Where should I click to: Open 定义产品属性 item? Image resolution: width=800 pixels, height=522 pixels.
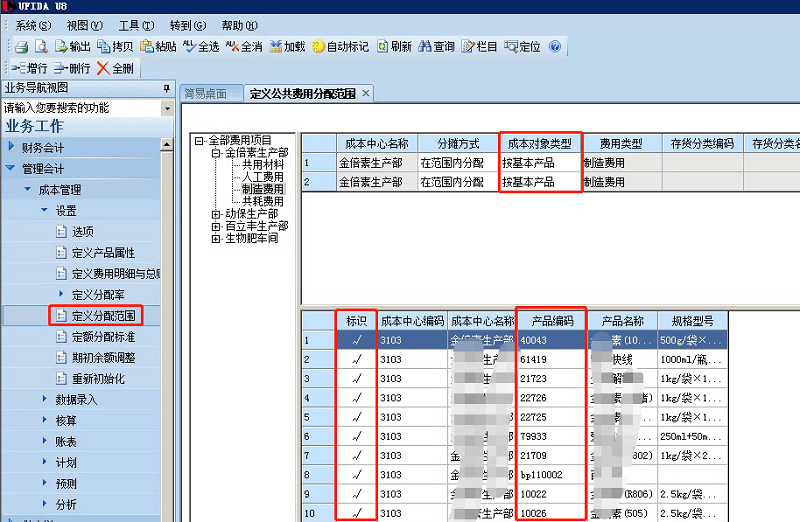click(x=95, y=253)
